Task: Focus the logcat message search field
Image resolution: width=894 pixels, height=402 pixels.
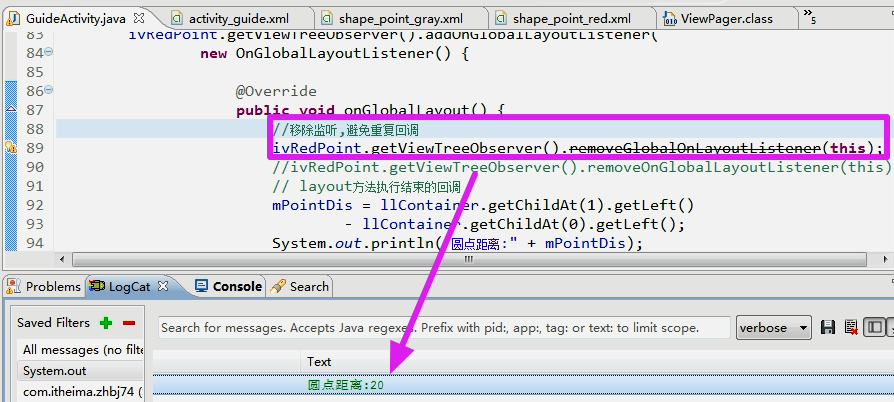Action: (x=444, y=328)
